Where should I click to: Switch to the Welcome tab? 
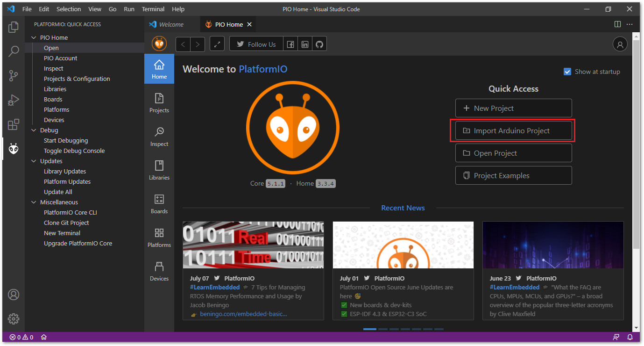tap(172, 24)
